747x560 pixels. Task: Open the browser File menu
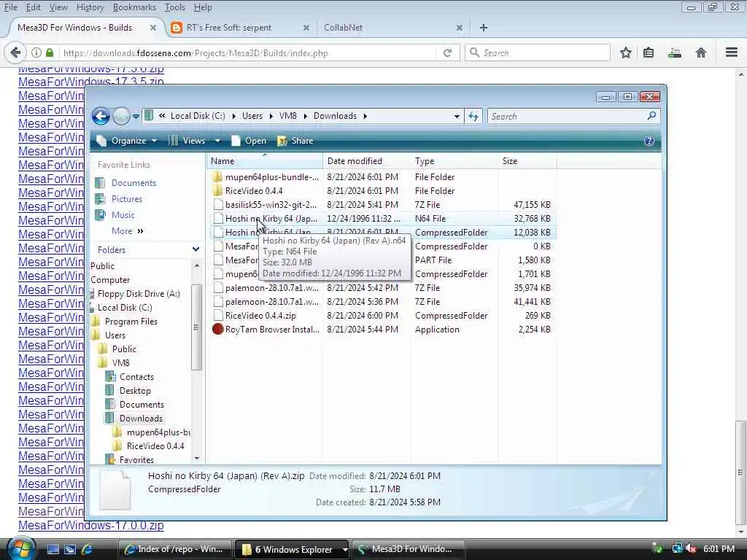(x=10, y=7)
